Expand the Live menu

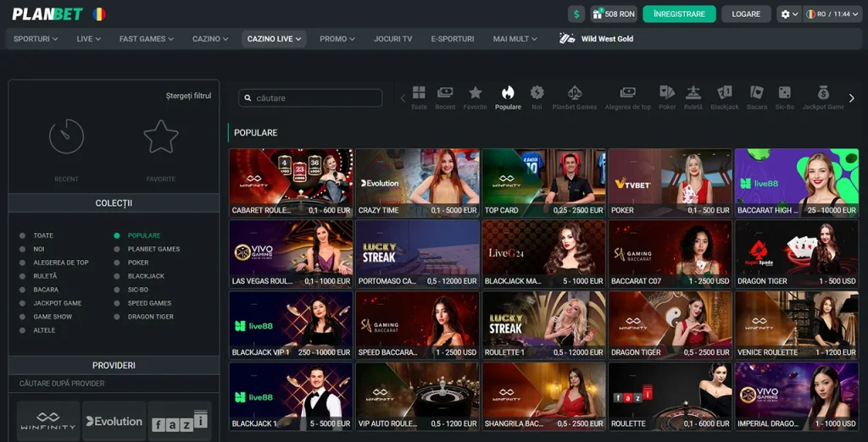click(88, 39)
